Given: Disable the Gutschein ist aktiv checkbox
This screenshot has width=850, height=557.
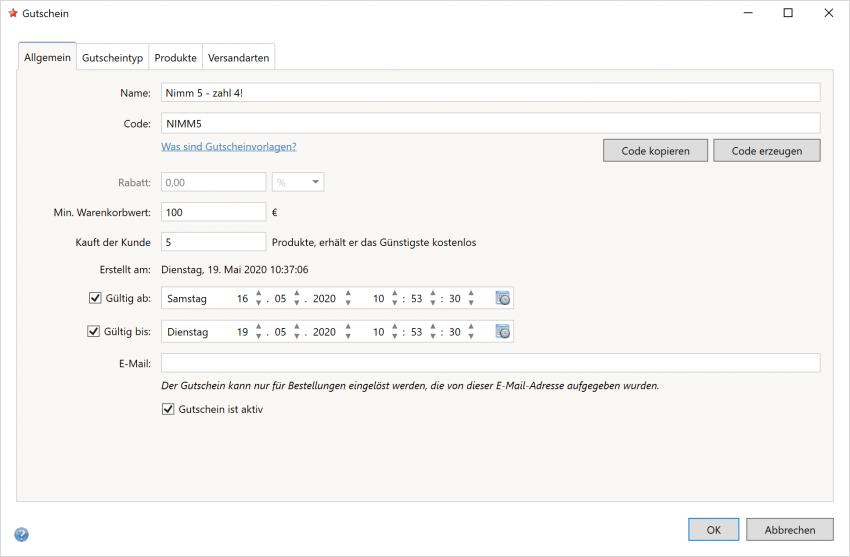Looking at the screenshot, I should point(168,408).
